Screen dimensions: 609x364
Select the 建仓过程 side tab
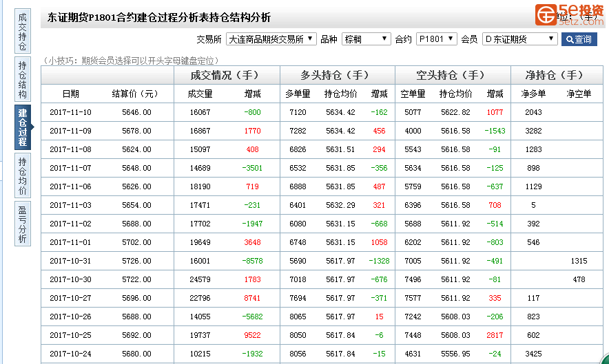[23, 127]
